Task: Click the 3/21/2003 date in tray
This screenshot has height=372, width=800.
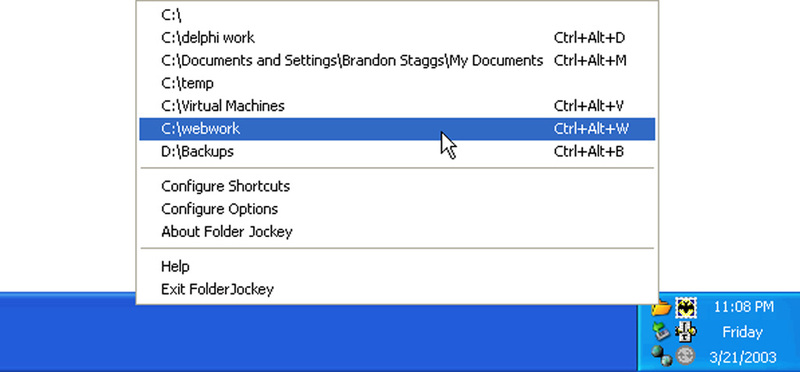Action: pos(743,357)
